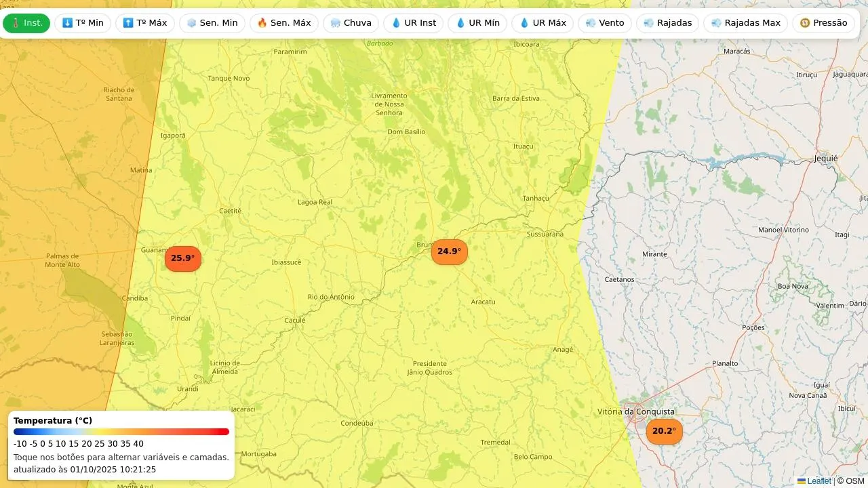Open the 25.9° station marker near Guanambi
Image resolution: width=868 pixels, height=488 pixels.
tap(183, 258)
